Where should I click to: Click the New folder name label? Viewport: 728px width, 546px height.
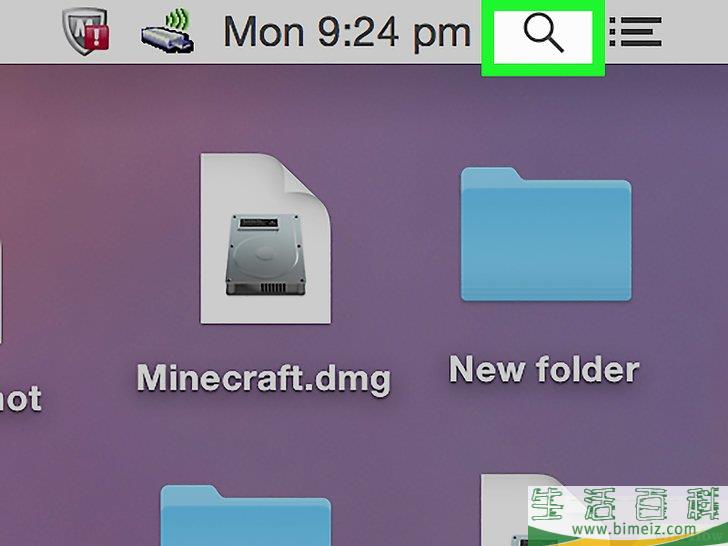point(544,370)
